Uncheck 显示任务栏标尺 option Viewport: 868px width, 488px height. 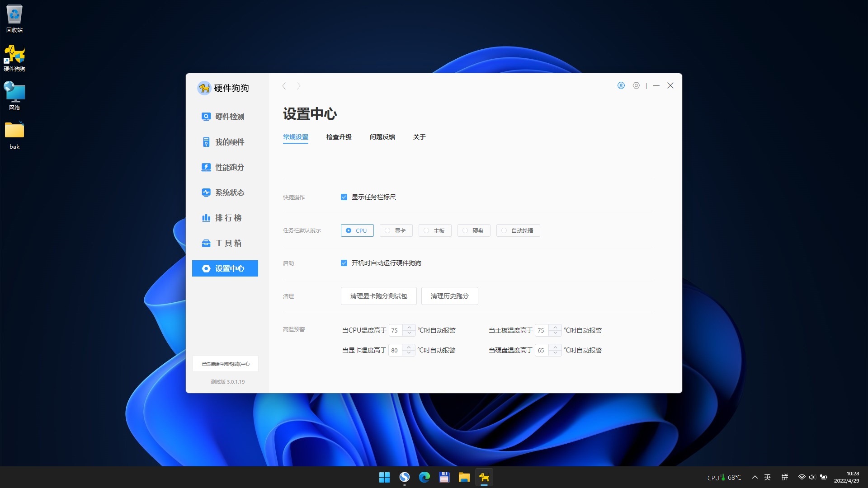(344, 197)
